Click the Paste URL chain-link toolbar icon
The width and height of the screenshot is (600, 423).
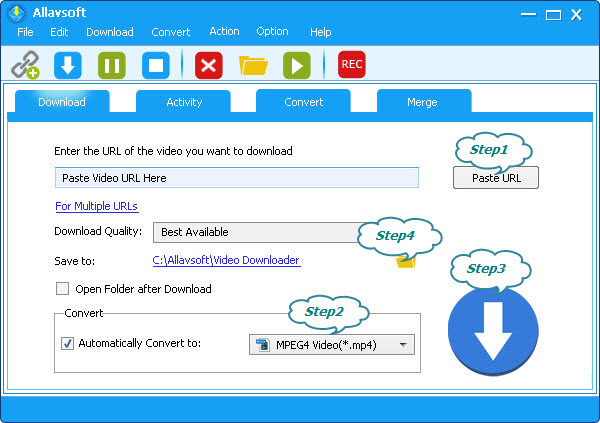coord(25,65)
